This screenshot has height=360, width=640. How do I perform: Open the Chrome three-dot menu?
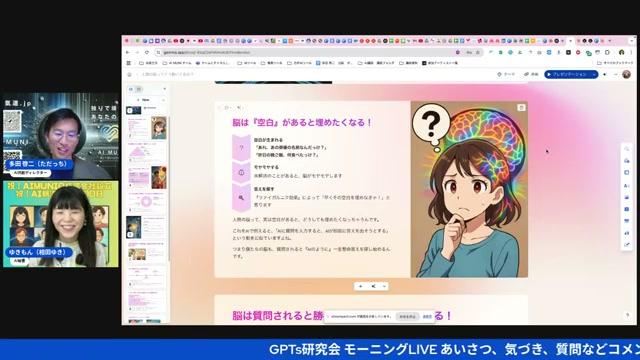pyautogui.click(x=630, y=53)
